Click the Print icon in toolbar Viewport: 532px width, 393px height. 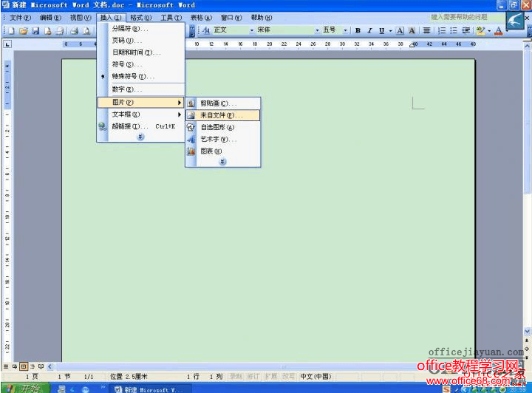(x=74, y=30)
